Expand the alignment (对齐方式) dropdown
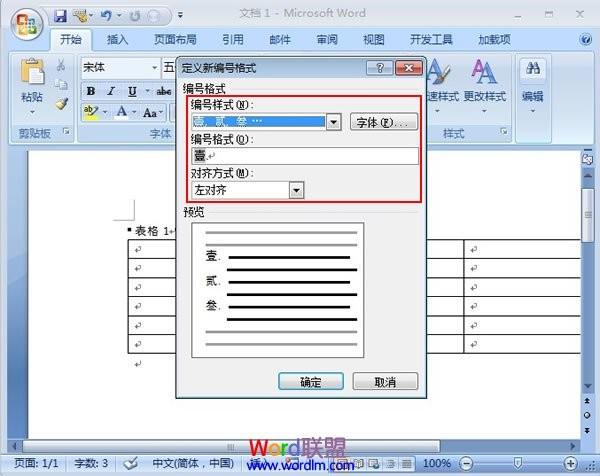Viewport: 600px width, 476px height. 296,190
